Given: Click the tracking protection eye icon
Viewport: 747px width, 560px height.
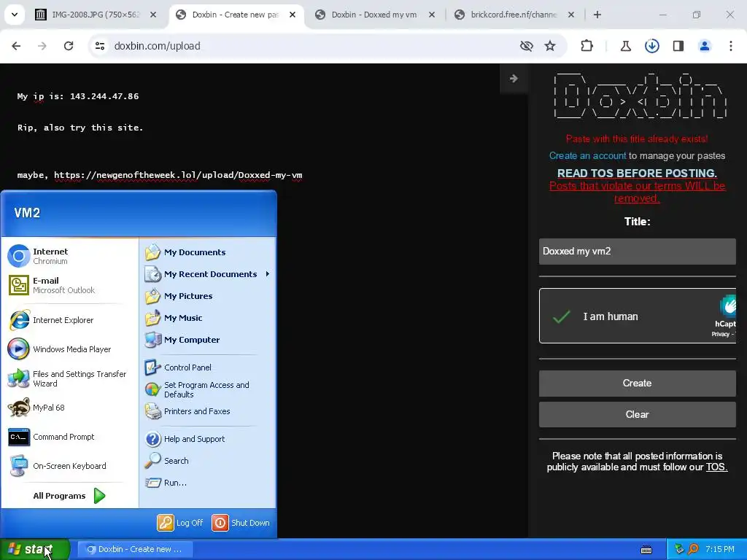Looking at the screenshot, I should [x=526, y=46].
